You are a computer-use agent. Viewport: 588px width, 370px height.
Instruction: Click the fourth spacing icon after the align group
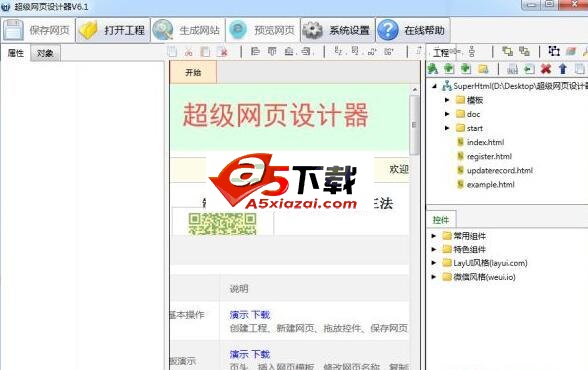(389, 51)
